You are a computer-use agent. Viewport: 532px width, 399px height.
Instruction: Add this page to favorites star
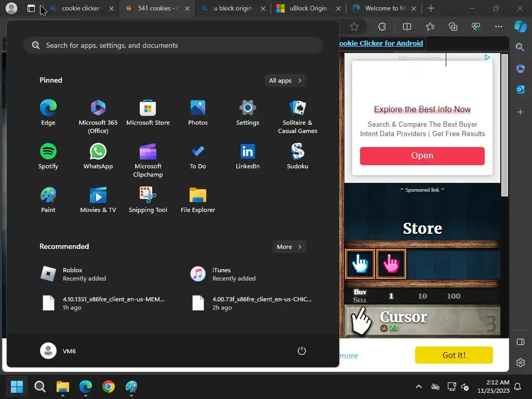pyautogui.click(x=354, y=26)
